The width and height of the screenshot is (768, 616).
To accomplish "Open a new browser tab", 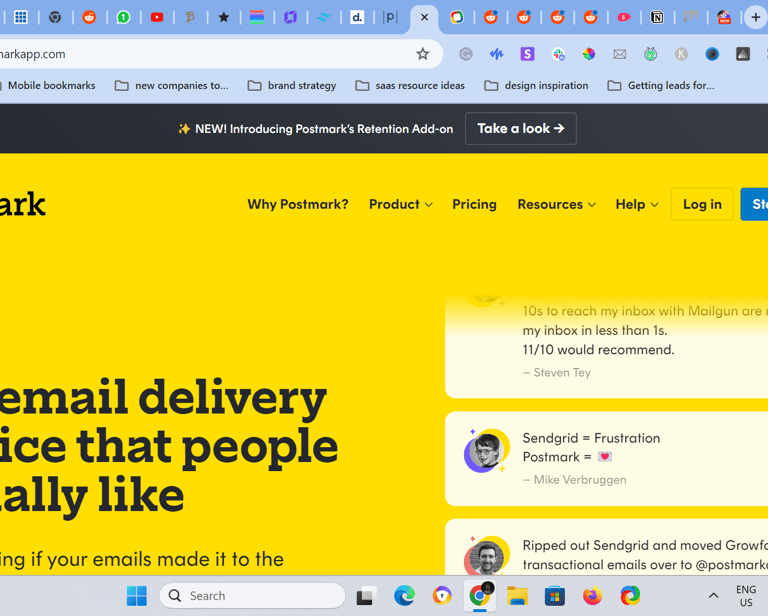I will pyautogui.click(x=755, y=18).
